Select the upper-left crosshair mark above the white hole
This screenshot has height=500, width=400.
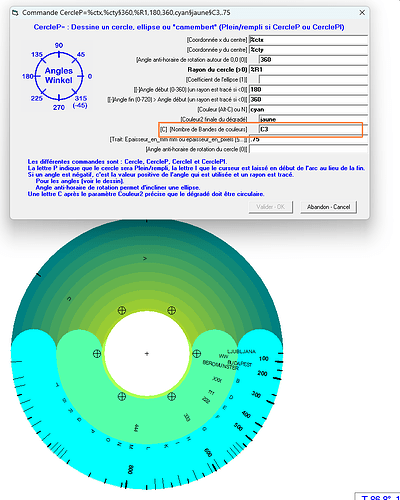[122, 311]
